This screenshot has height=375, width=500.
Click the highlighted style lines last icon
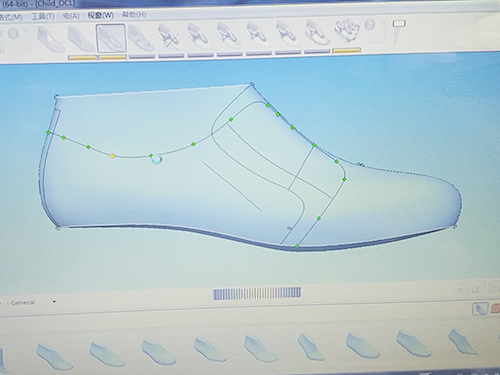click(x=111, y=38)
